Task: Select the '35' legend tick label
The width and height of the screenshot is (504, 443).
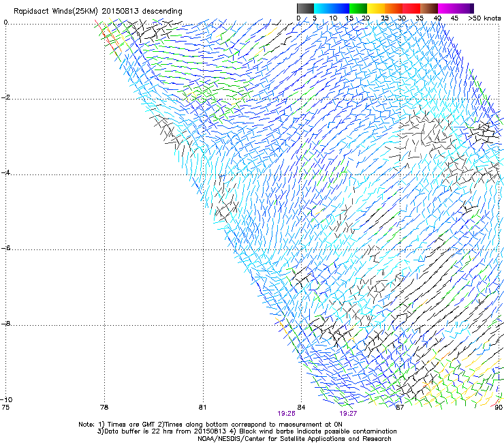Action: [x=420, y=18]
